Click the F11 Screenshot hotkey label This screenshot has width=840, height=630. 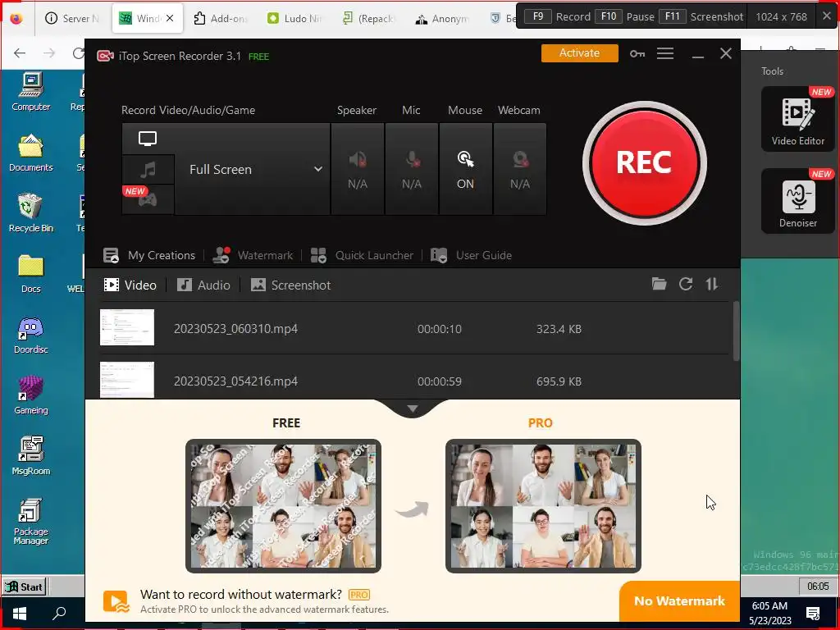click(702, 16)
